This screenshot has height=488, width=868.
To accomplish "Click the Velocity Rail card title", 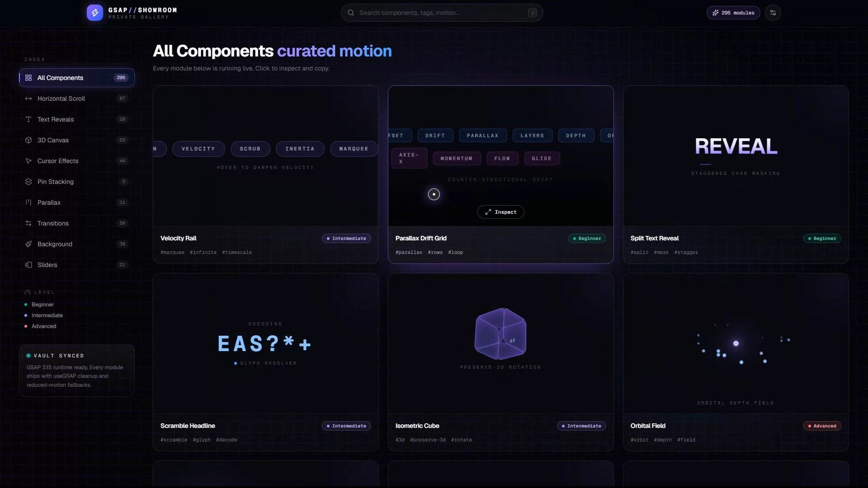I will pos(178,238).
